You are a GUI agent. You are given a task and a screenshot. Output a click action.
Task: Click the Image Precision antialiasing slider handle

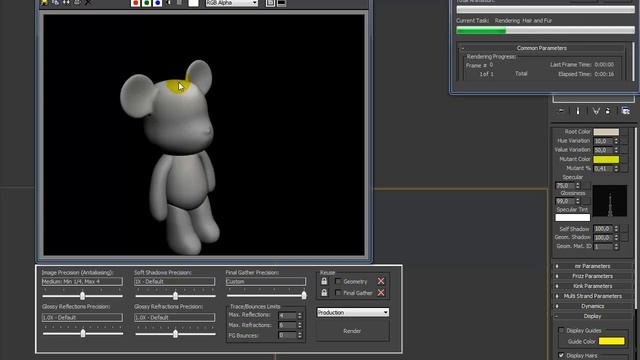pos(82,296)
